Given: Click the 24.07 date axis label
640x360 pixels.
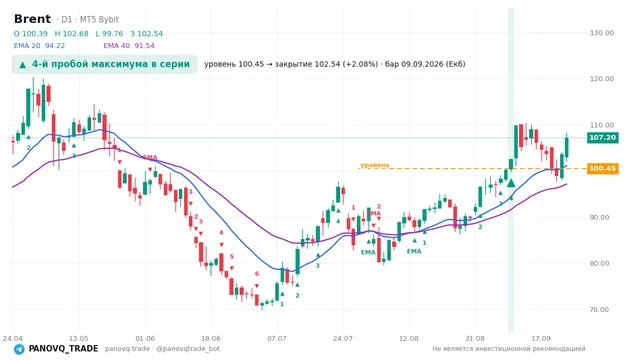Looking at the screenshot, I should (x=343, y=338).
